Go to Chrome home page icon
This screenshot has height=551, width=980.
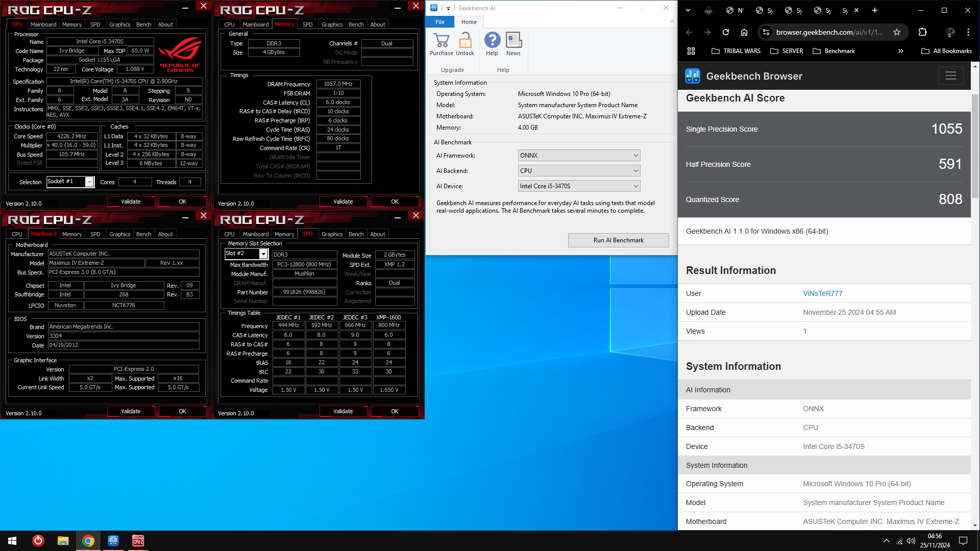coord(744,32)
